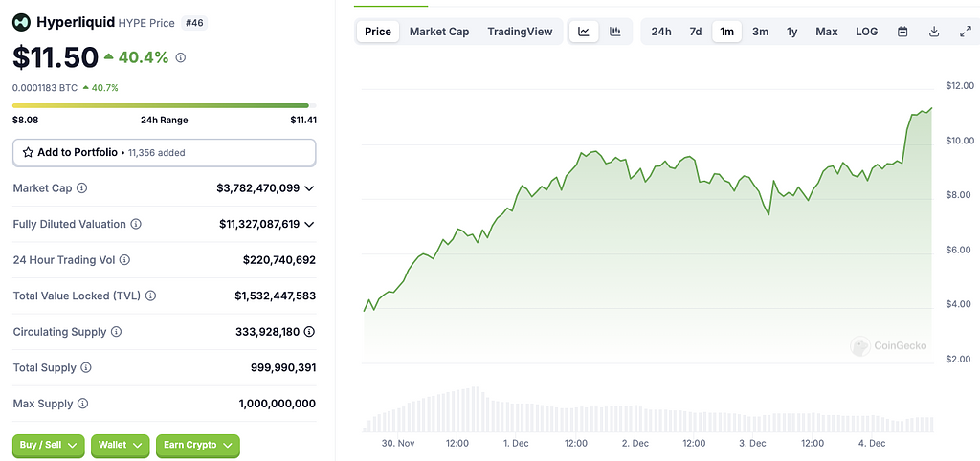Switch to the TradingView tab
The height and width of the screenshot is (461, 980).
tap(520, 32)
